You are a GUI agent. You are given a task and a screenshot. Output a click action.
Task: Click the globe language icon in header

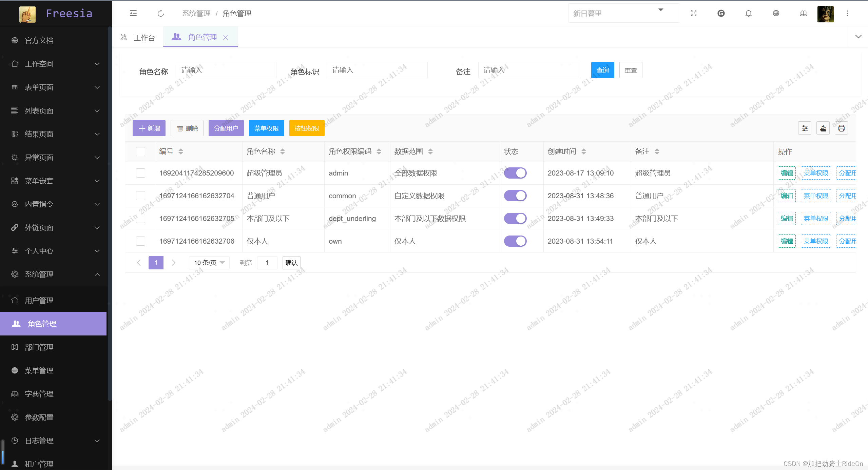776,13
